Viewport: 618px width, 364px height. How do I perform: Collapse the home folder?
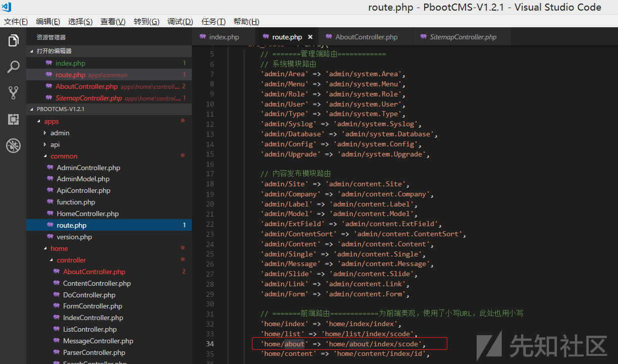45,249
